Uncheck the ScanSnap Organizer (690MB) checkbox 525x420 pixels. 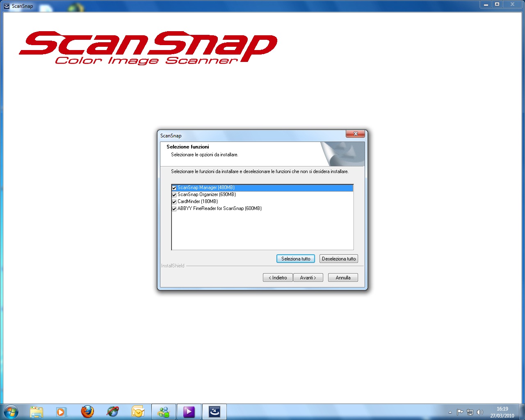click(174, 195)
